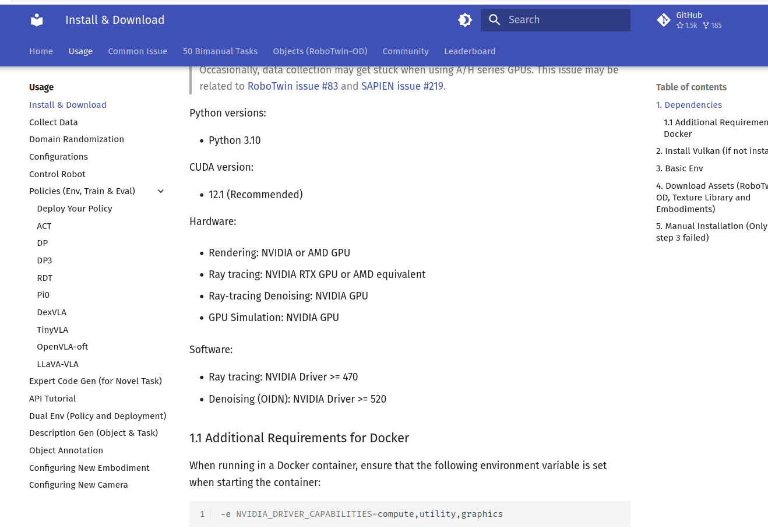
Task: Open the LLaVA-VLA policy page
Action: pos(58,364)
